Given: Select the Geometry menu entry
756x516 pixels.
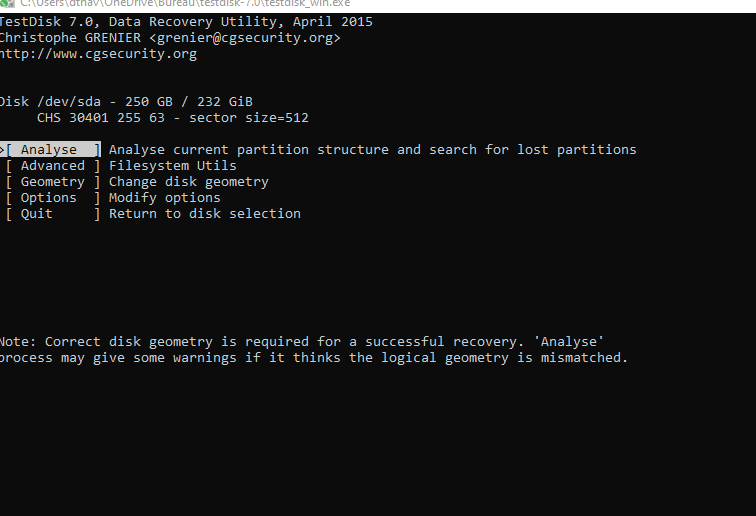Looking at the screenshot, I should click(53, 182).
